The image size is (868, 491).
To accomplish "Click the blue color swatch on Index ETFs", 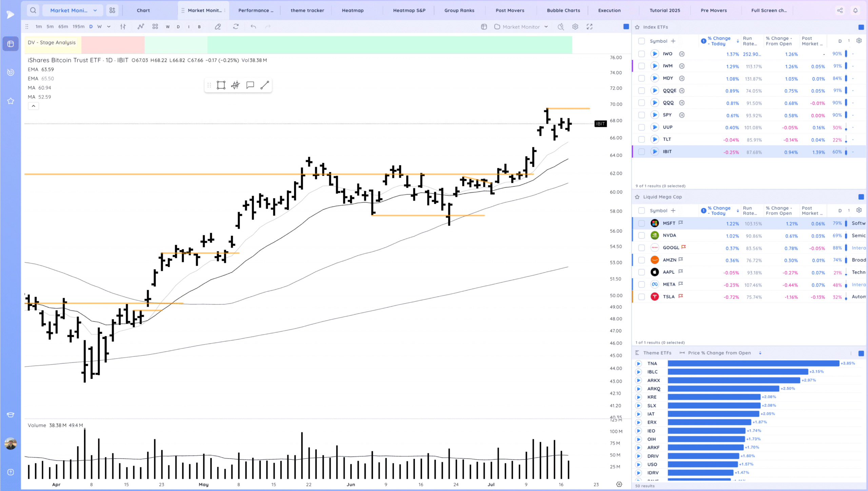I will [x=861, y=27].
